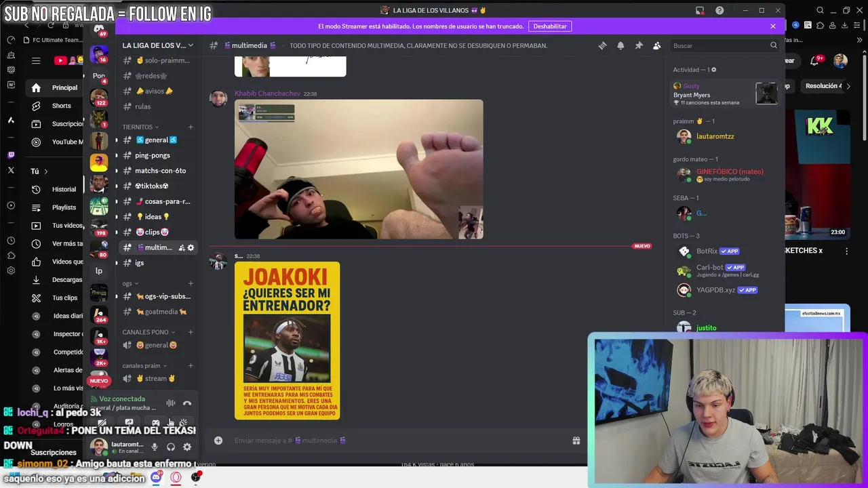The width and height of the screenshot is (868, 488).
Task: Open the igs channel
Action: [158, 262]
